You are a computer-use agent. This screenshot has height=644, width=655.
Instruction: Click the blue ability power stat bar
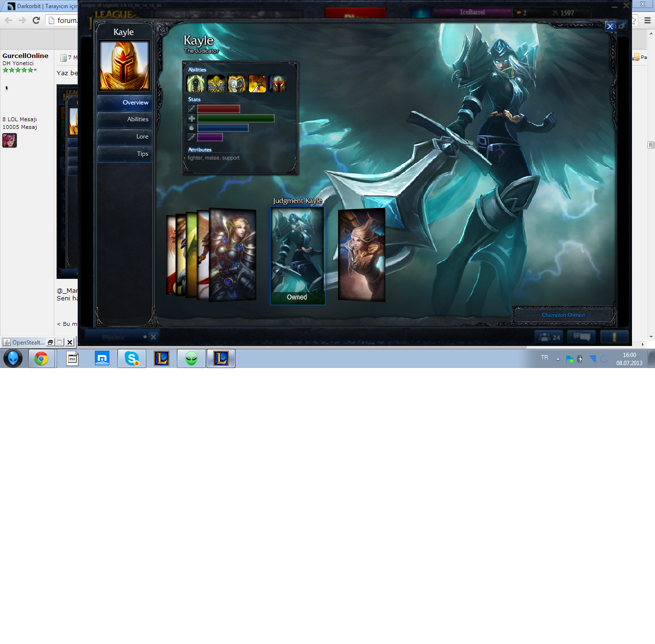pos(222,128)
